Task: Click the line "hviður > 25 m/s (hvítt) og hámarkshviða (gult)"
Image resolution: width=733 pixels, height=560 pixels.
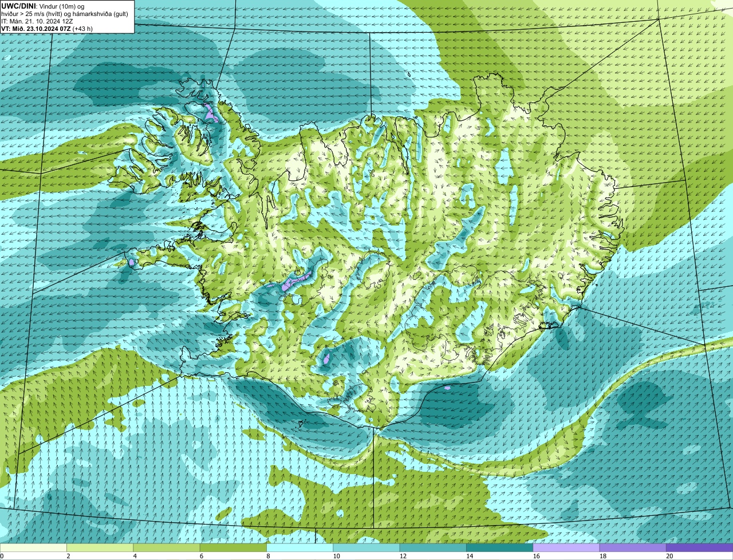Action: (x=65, y=13)
